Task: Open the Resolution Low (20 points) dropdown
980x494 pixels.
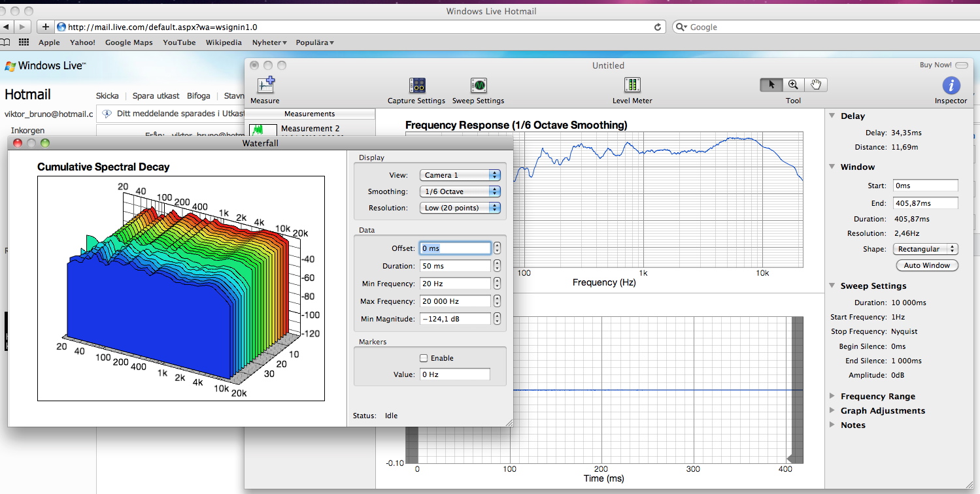Action: click(460, 208)
